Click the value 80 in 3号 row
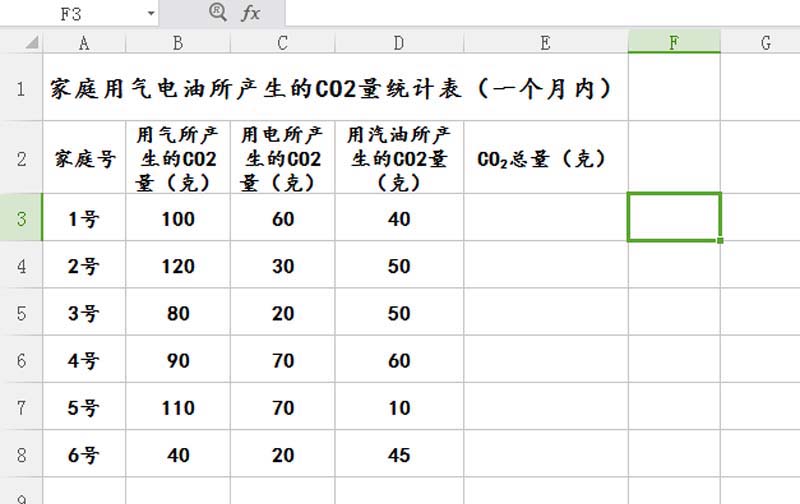Screen dimensions: 800x504 click(178, 312)
